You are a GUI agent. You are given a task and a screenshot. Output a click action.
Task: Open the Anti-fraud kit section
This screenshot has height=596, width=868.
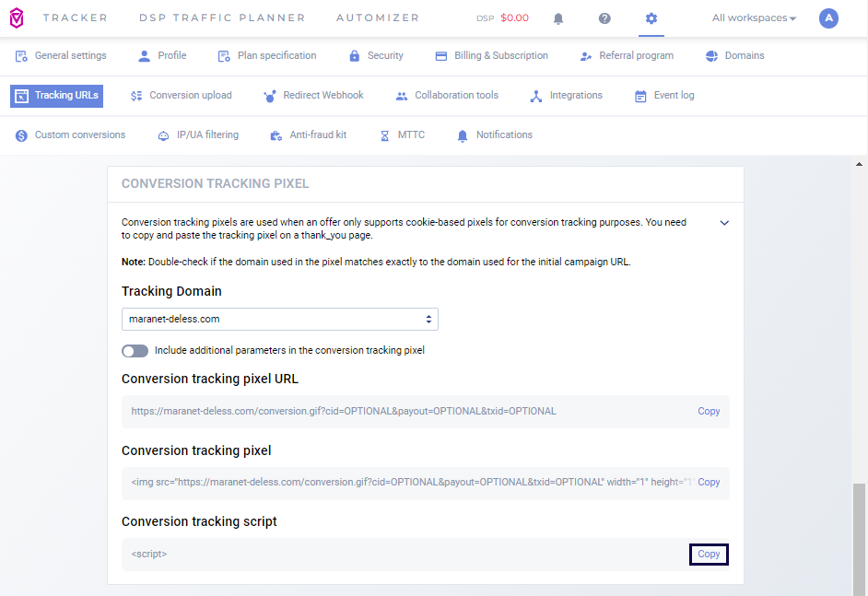point(308,135)
